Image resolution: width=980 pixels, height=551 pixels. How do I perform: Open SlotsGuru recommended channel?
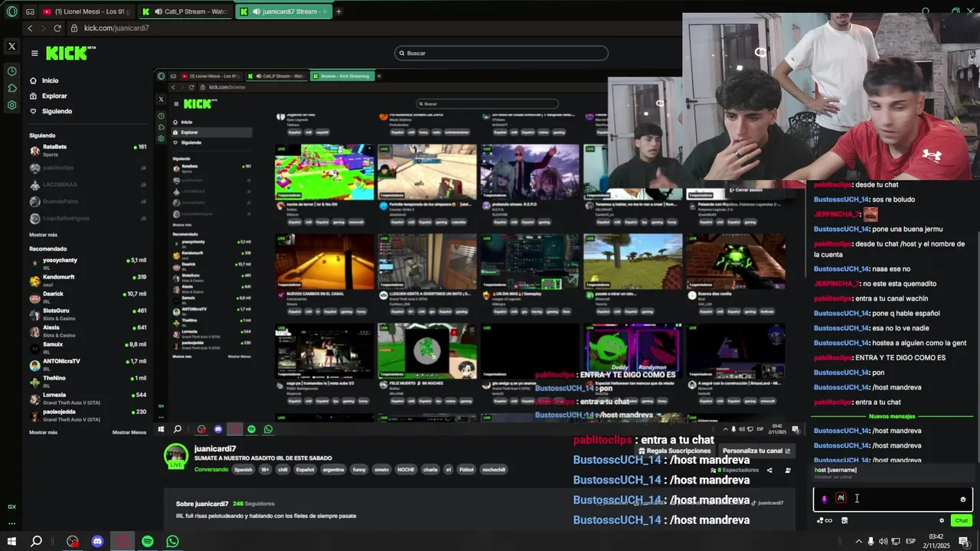88,314
